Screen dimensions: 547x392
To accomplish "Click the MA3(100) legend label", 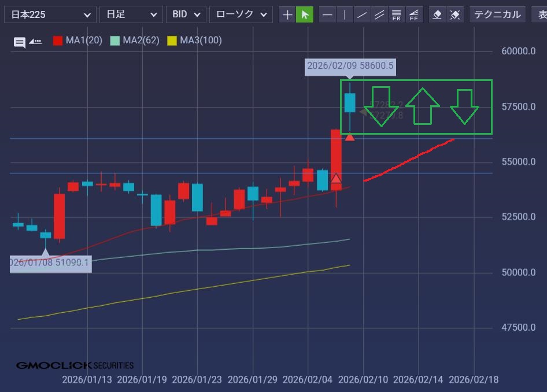I will coord(201,40).
